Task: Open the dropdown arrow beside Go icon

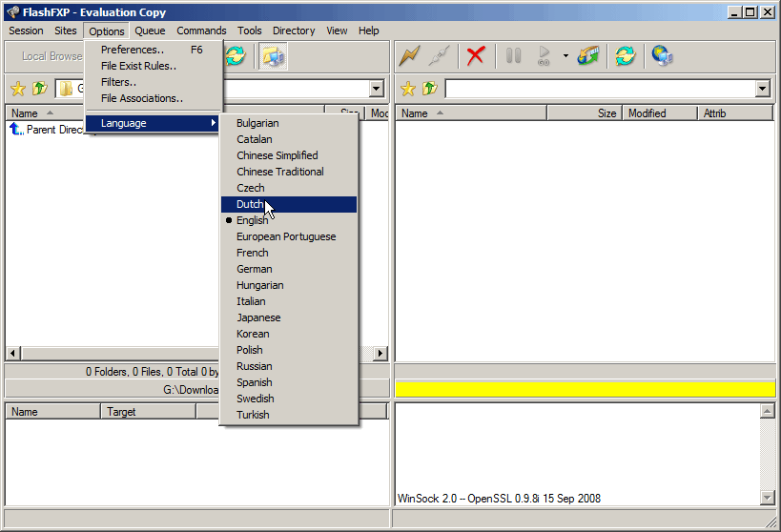Action: 565,56
